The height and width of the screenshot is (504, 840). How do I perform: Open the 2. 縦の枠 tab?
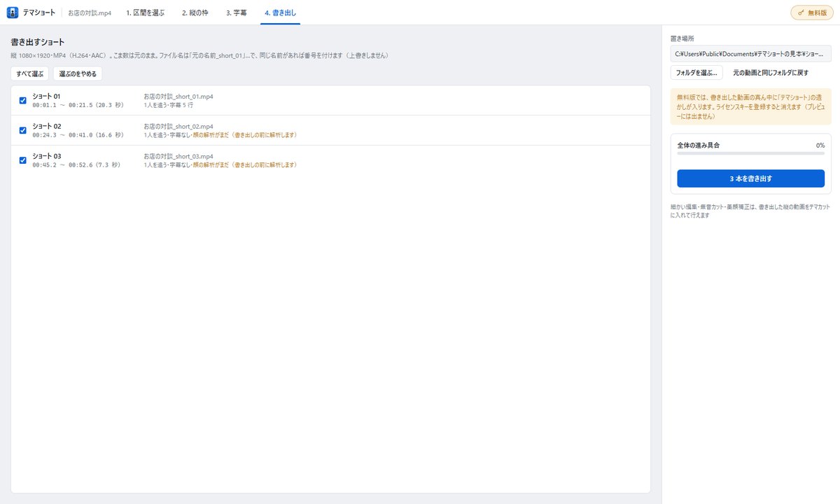(x=195, y=13)
